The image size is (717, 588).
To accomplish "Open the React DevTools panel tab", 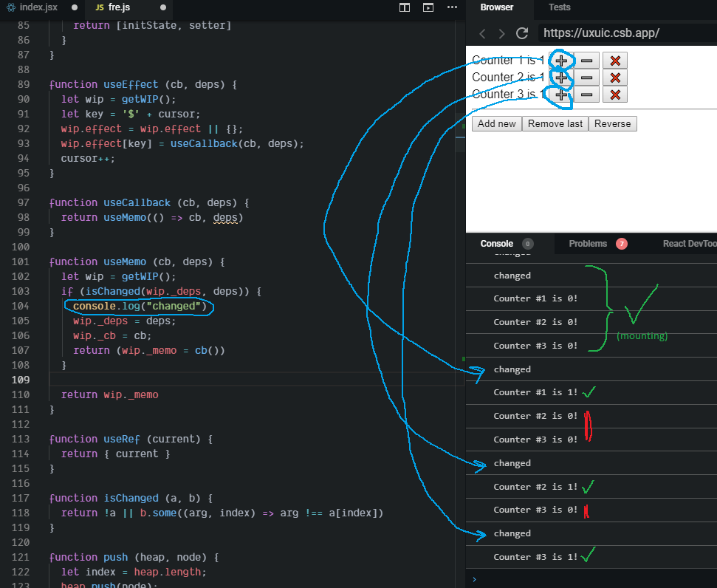I will [x=690, y=244].
